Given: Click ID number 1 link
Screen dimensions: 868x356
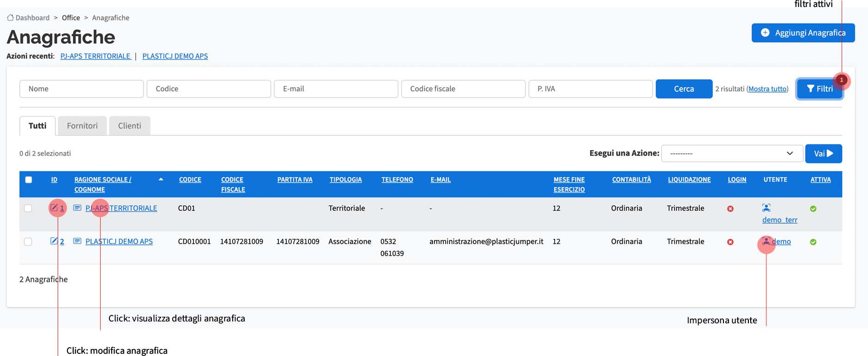Looking at the screenshot, I should pyautogui.click(x=62, y=208).
